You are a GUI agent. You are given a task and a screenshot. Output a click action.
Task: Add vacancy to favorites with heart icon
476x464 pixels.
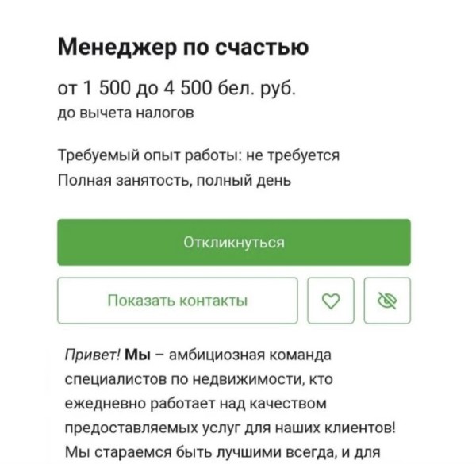(333, 301)
